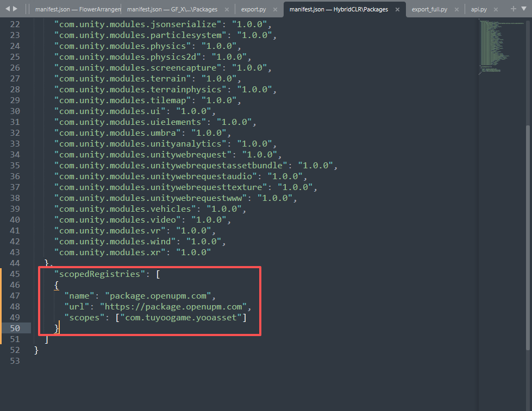Close the GF_X Packages manifest tab

coord(227,9)
